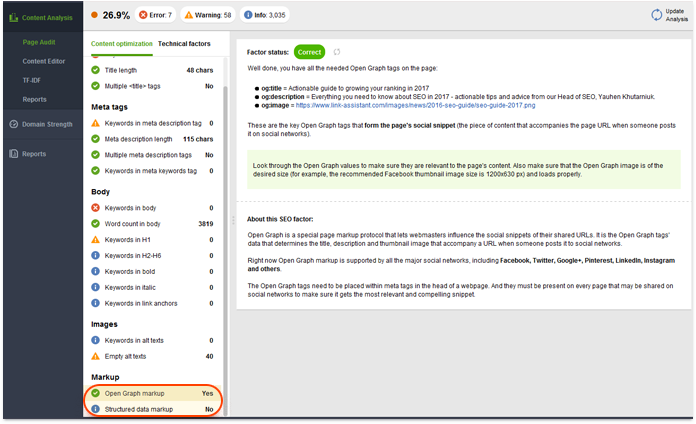Click the factor list vertical scrollbar
This screenshot has width=696, height=424.
coord(225,249)
